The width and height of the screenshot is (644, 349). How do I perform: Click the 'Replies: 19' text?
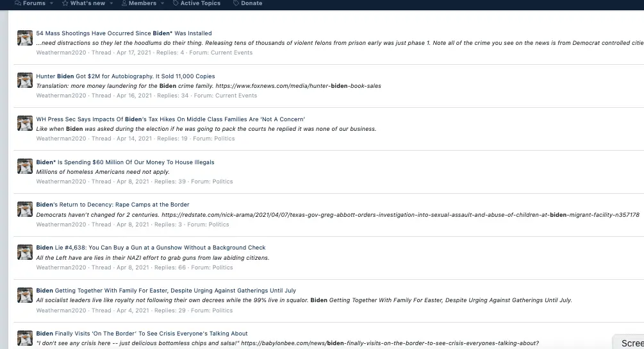click(172, 139)
